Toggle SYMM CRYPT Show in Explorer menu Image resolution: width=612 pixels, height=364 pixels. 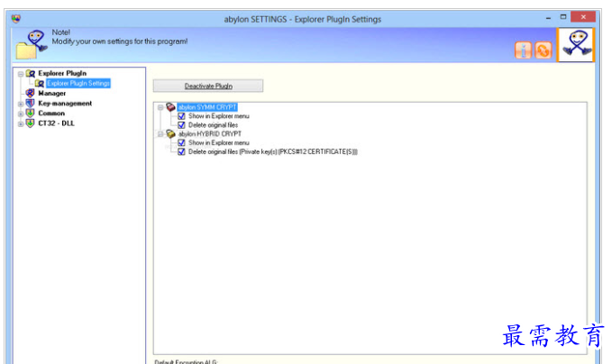181,116
